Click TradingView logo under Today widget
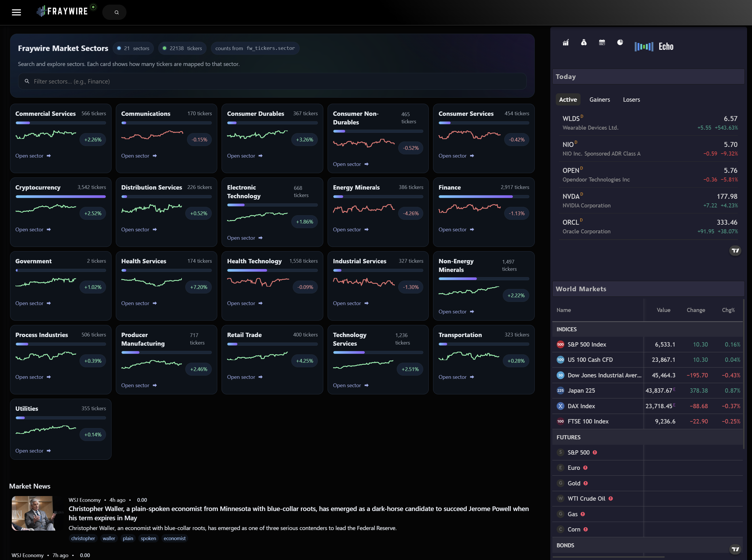The image size is (752, 560). click(735, 251)
